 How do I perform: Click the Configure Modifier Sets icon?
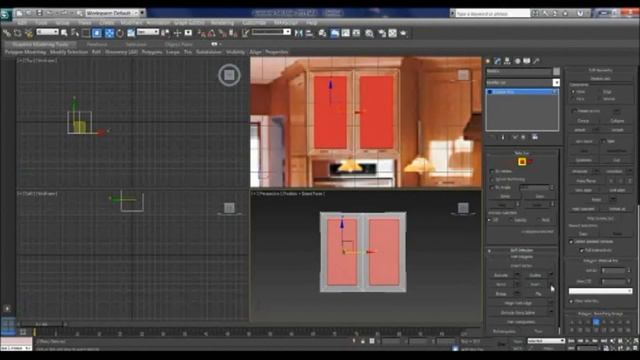535,138
